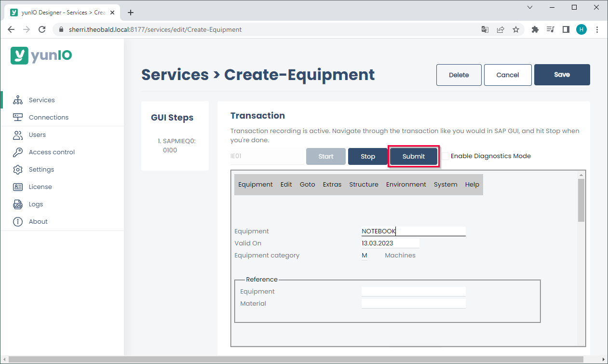Click the Submit button
The width and height of the screenshot is (608, 364).
[414, 156]
